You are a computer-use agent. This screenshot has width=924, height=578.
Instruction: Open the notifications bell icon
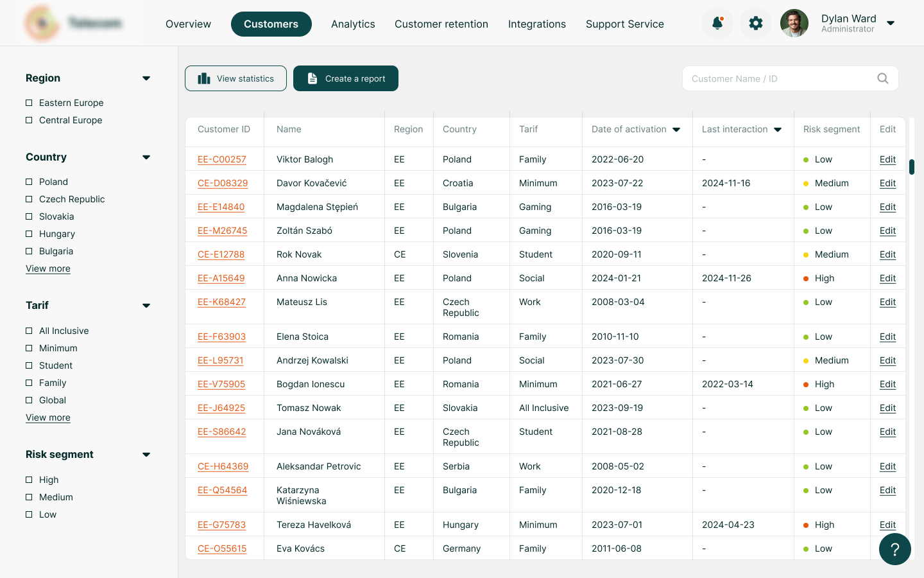(717, 24)
